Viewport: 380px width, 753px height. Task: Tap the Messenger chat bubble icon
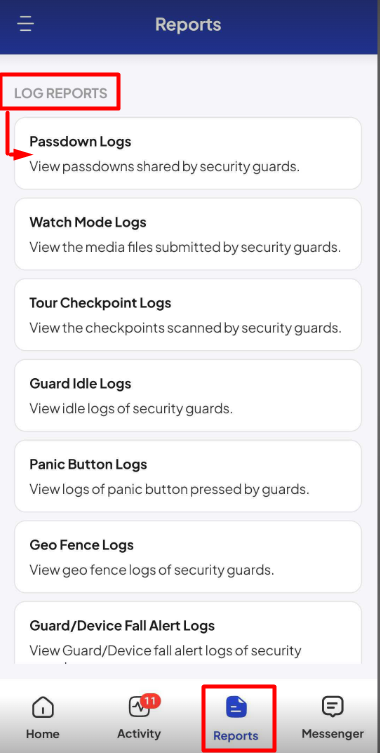[x=332, y=707]
